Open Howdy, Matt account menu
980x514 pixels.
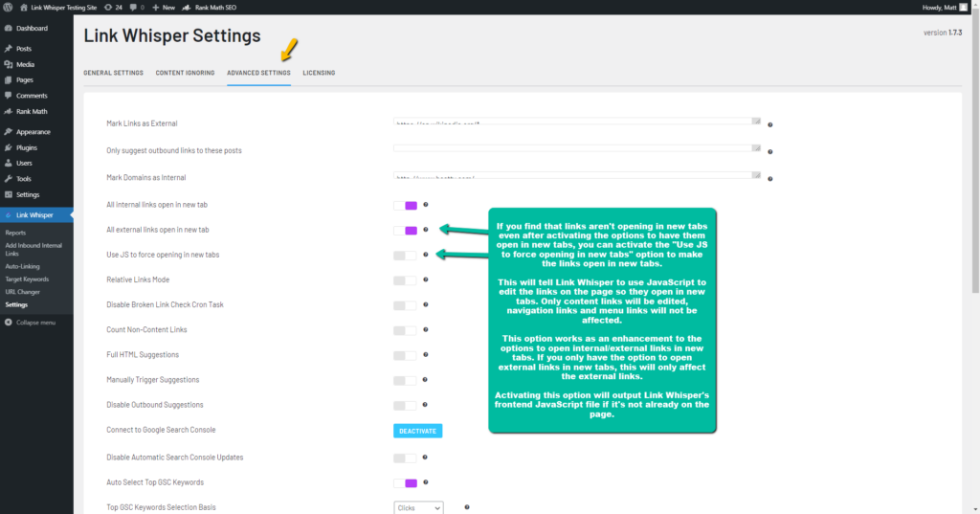point(945,8)
